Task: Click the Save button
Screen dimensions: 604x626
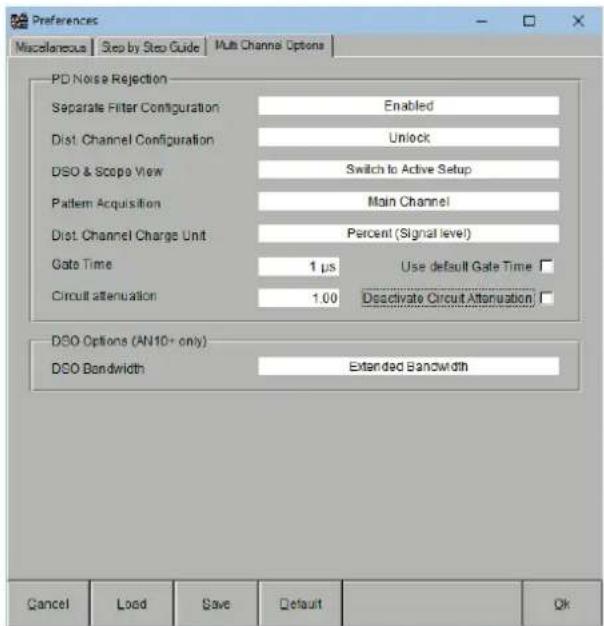Action: [x=216, y=604]
